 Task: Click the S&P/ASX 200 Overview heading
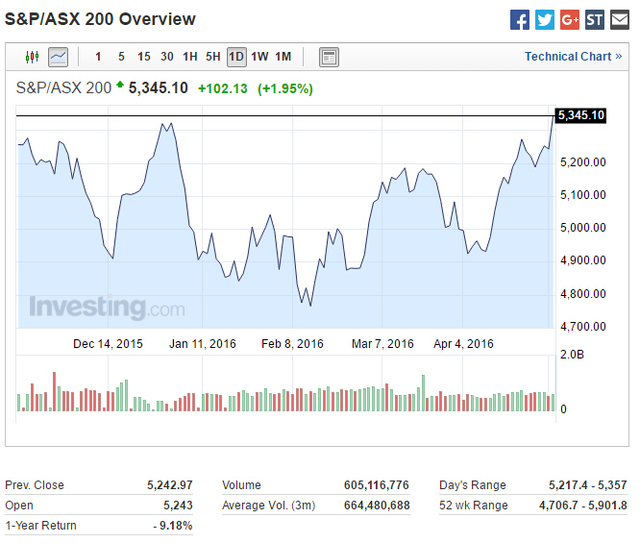pos(100,19)
